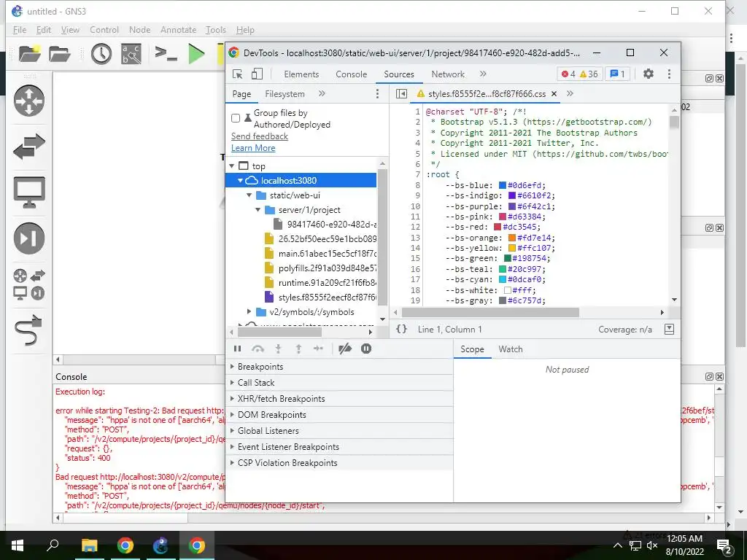Open the console connect icon in GNS3
Viewport: 747px width, 560px height.
(166, 53)
